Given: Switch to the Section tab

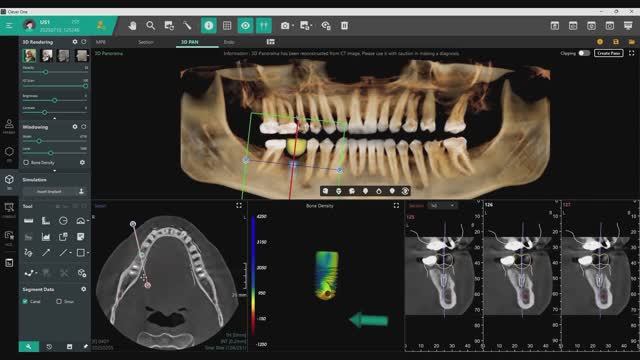Looking at the screenshot, I should tap(146, 42).
